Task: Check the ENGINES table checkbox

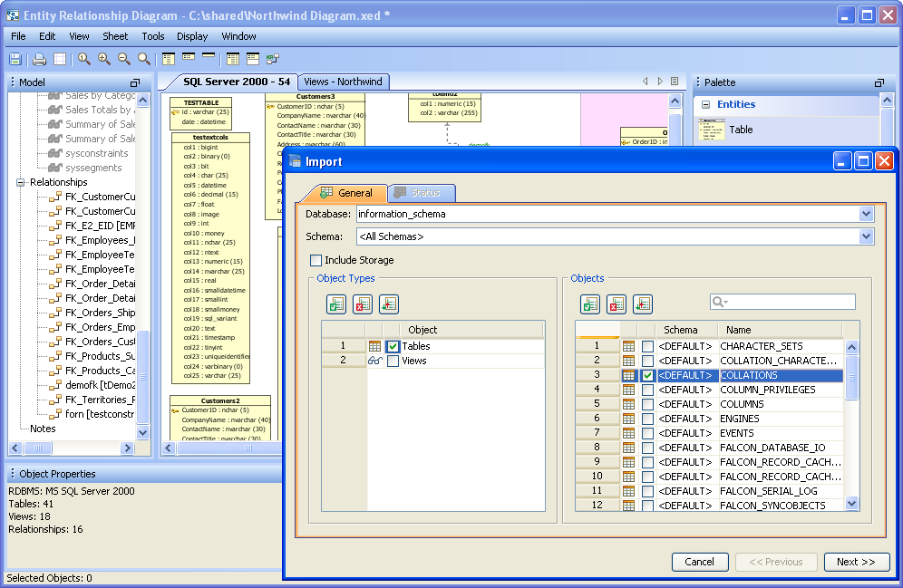Action: pos(648,419)
